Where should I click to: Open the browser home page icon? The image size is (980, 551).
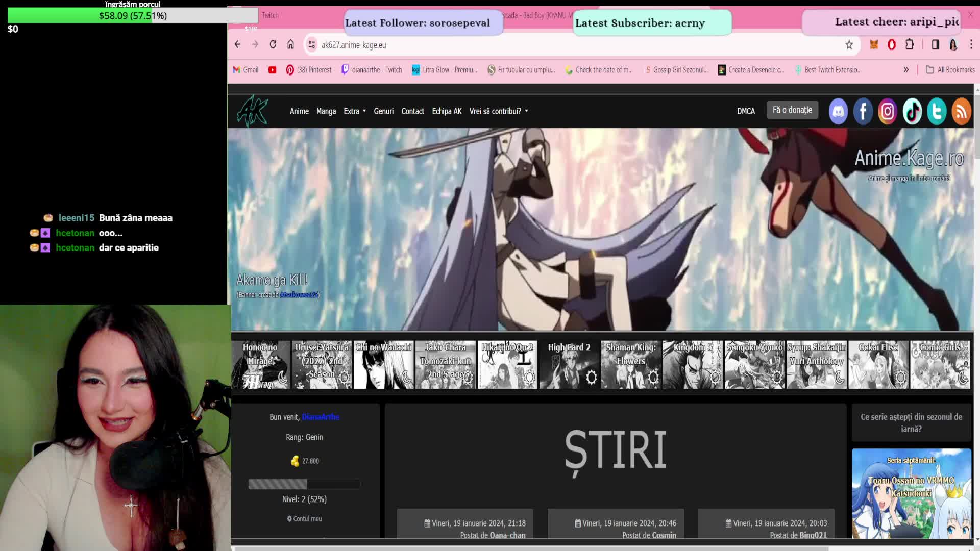[290, 44]
